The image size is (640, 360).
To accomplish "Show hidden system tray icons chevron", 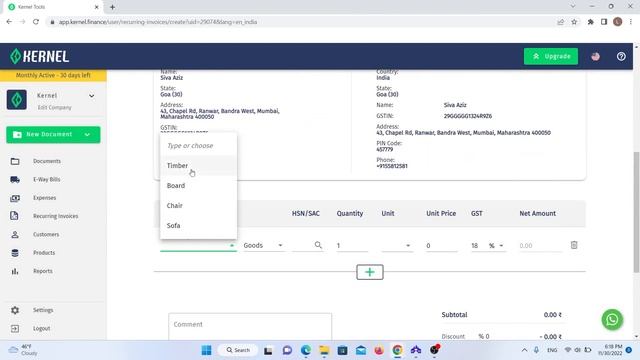I will coord(524,350).
